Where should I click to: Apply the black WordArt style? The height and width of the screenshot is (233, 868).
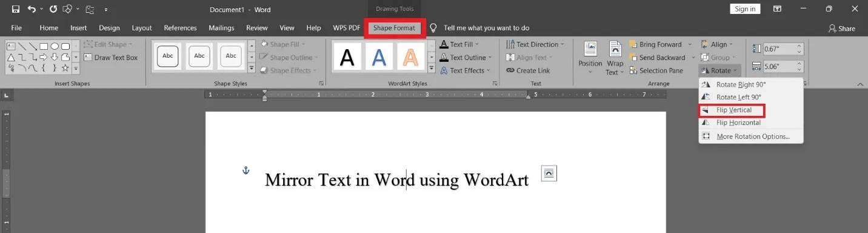tap(347, 56)
